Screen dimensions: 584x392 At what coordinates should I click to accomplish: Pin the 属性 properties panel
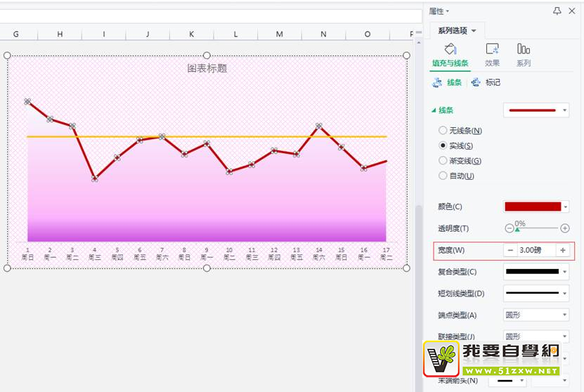click(x=557, y=11)
